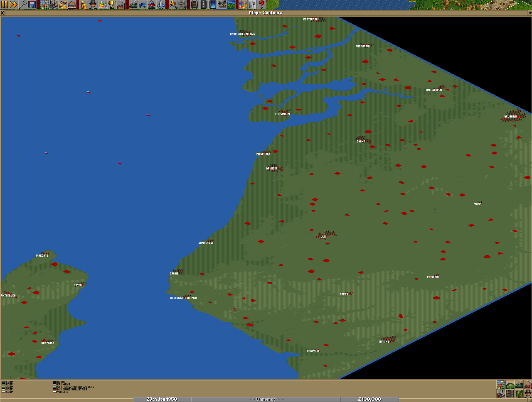Toggle fast forward mode
The image size is (532, 402).
point(14,5)
